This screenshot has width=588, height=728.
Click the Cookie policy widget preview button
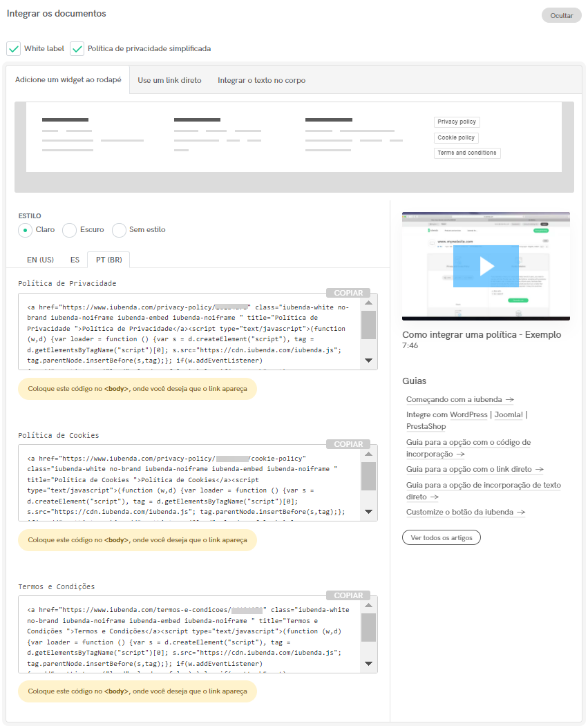pyautogui.click(x=456, y=137)
